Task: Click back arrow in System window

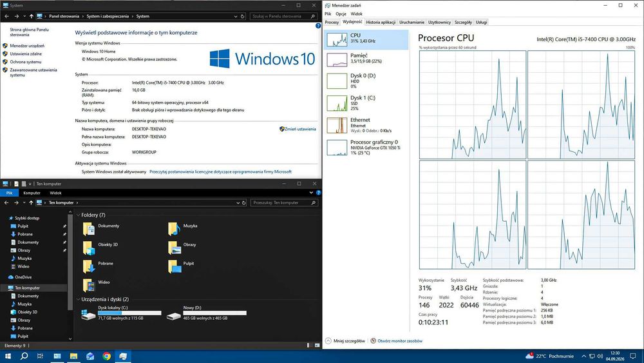Action: tap(6, 17)
